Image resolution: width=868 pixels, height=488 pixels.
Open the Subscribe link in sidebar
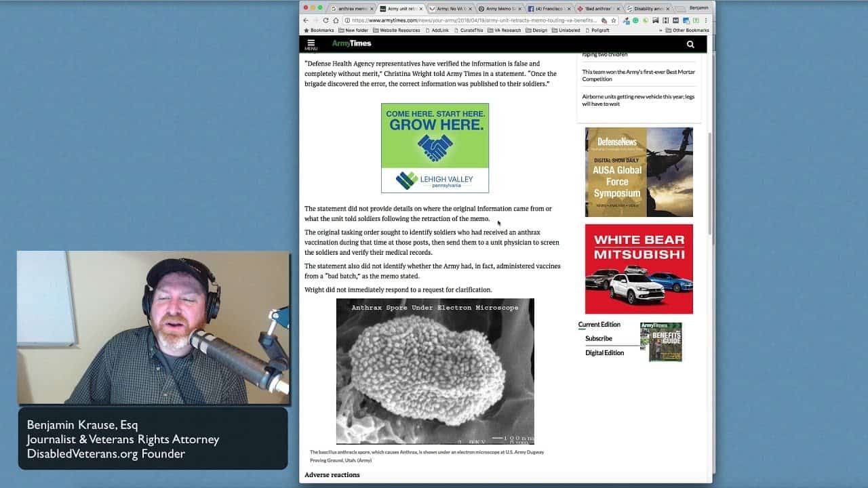598,339
